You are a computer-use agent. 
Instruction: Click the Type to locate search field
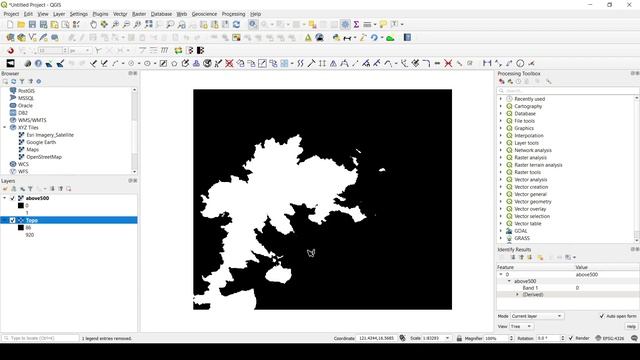[x=40, y=338]
